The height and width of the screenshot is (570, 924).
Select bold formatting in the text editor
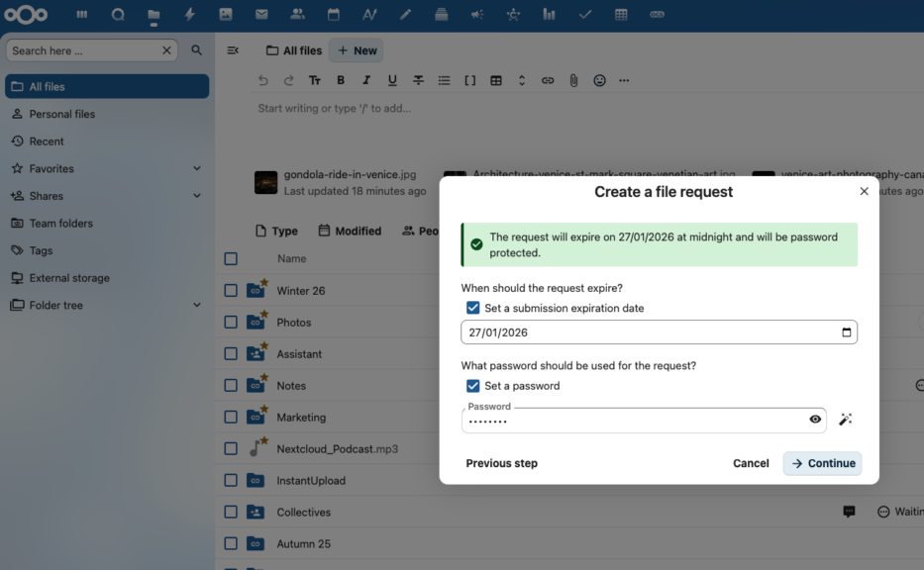(341, 80)
